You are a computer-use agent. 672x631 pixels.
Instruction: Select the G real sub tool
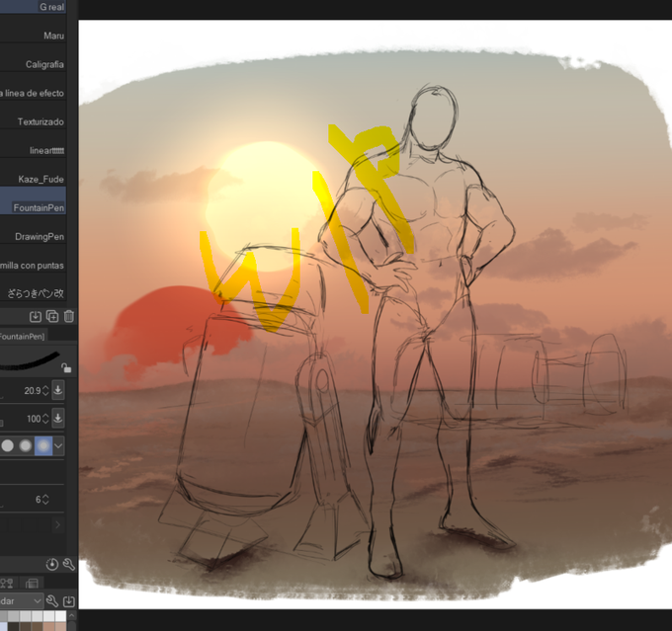[33, 7]
